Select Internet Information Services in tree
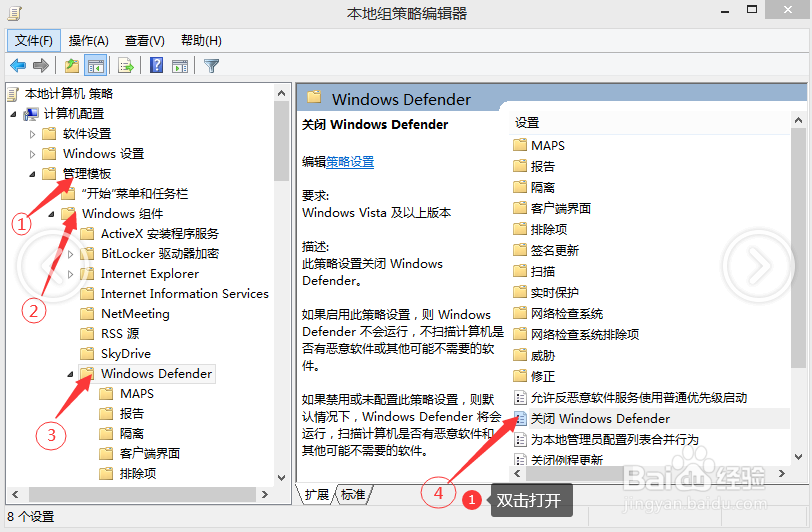 tap(185, 294)
